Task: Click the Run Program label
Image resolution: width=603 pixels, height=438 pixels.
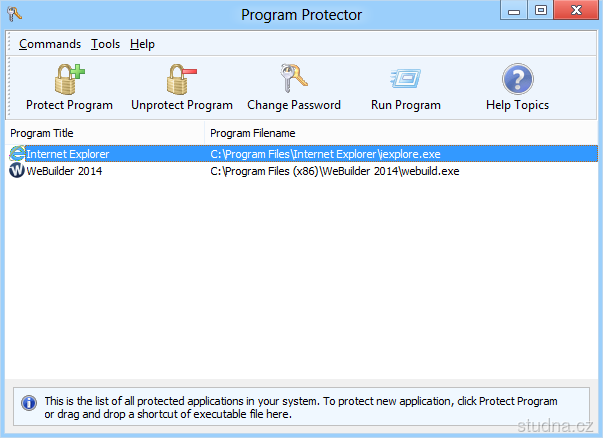Action: (x=406, y=105)
